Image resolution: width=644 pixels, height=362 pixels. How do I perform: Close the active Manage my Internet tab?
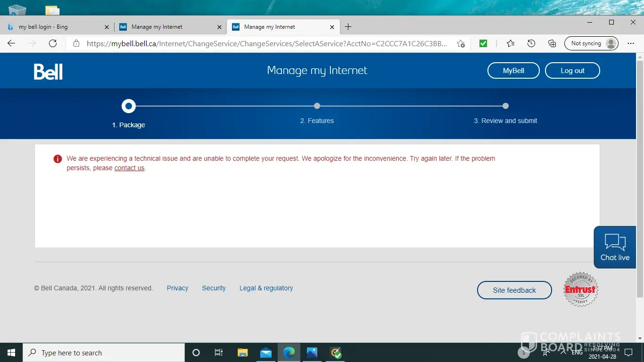click(332, 27)
